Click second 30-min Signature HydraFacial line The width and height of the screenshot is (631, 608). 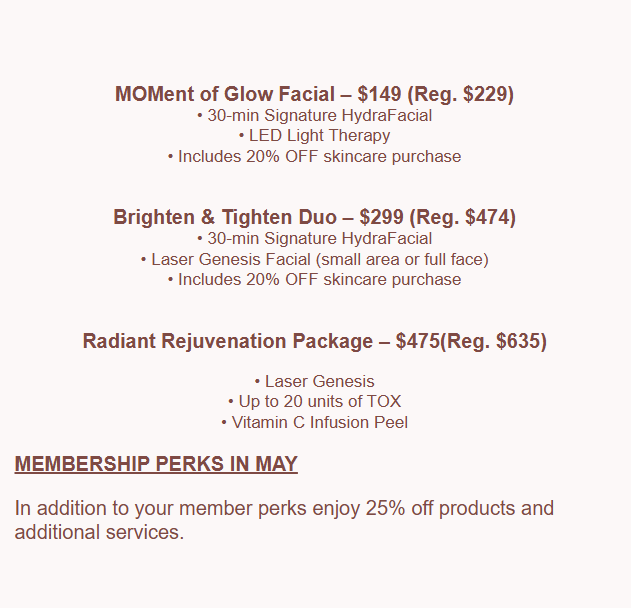coord(314,239)
